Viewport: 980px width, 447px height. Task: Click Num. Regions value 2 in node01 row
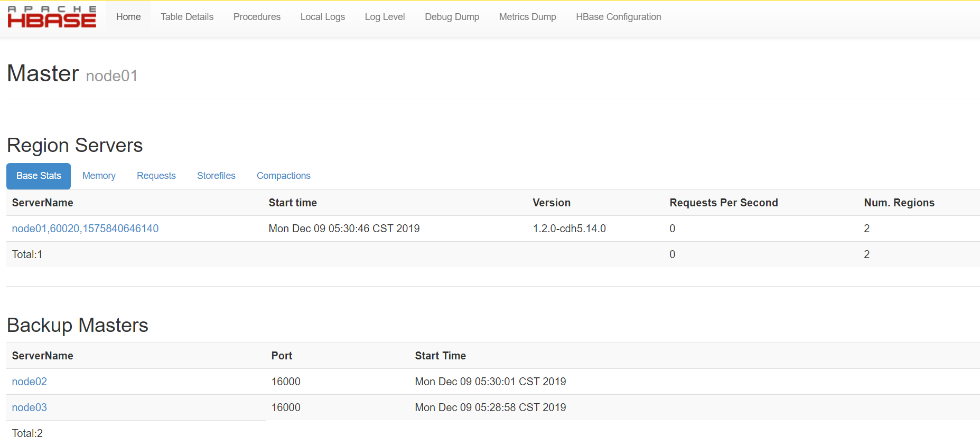[866, 229]
